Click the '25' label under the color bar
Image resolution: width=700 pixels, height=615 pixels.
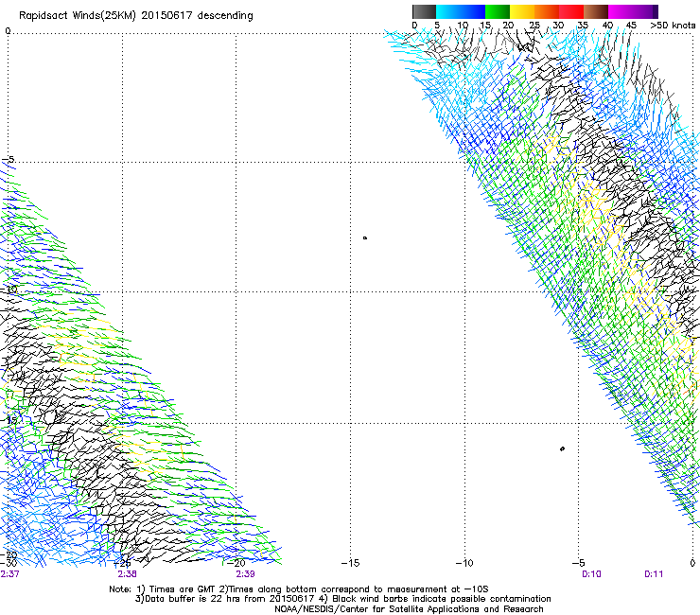coord(534,26)
